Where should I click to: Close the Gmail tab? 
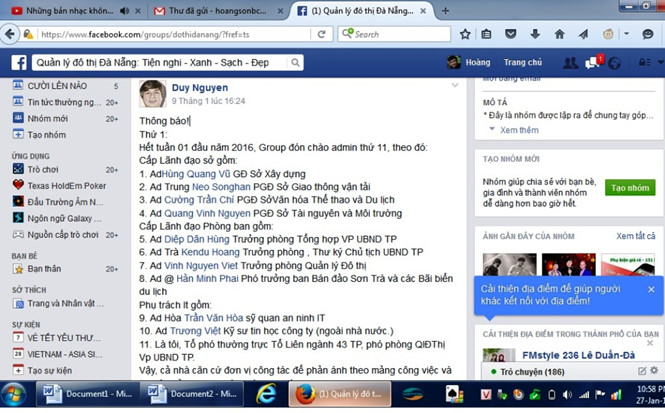click(280, 11)
